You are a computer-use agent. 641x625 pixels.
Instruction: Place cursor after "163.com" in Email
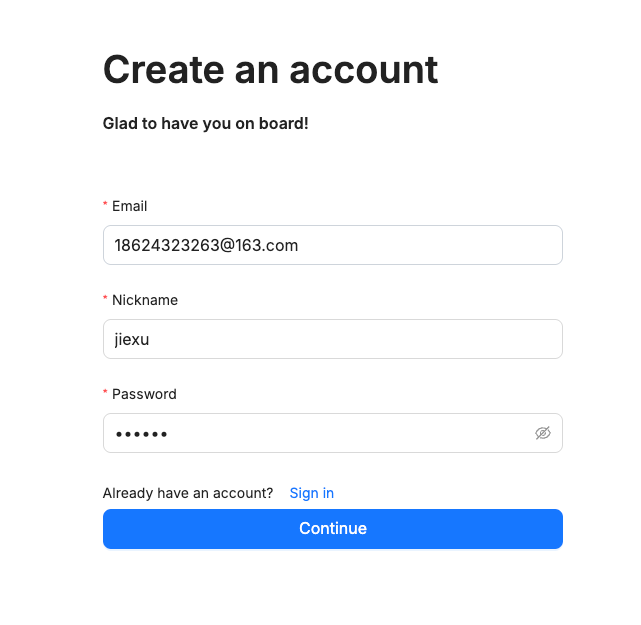point(299,245)
